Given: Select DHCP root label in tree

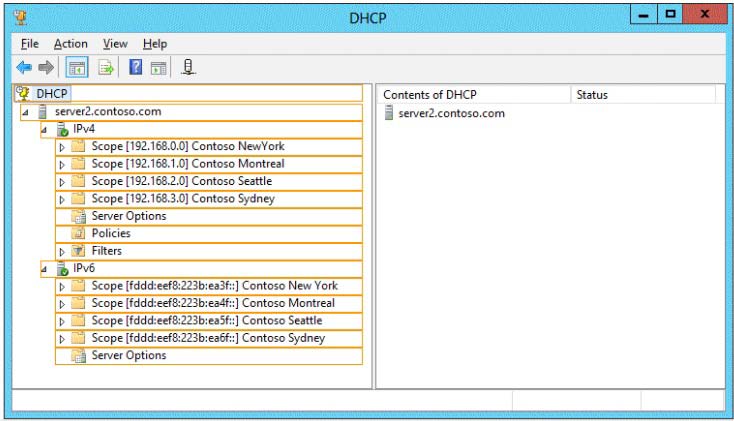Looking at the screenshot, I should [x=52, y=94].
